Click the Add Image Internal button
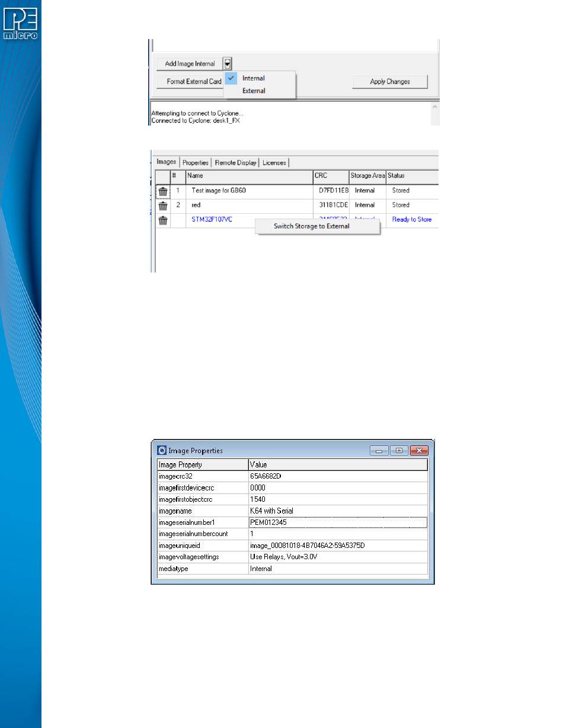 tap(190, 63)
